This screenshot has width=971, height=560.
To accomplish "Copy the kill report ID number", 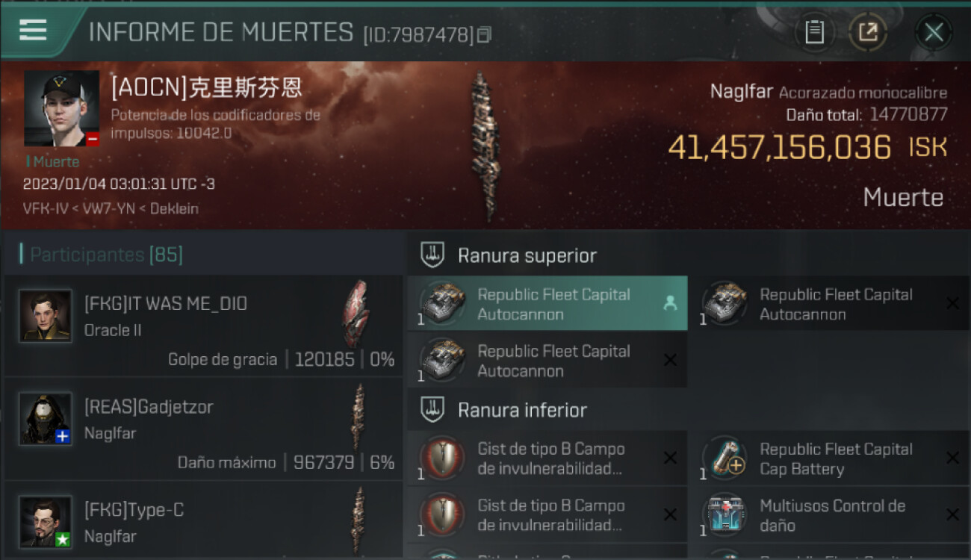I will point(484,34).
